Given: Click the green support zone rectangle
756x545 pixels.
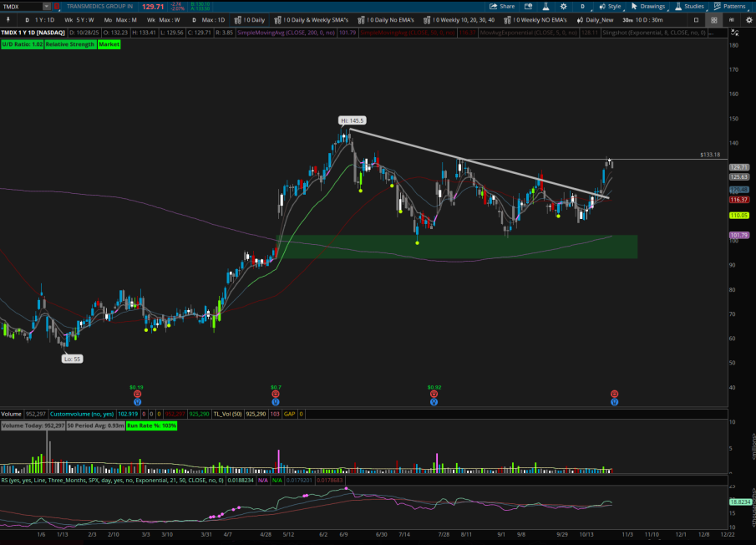Looking at the screenshot, I should (x=457, y=247).
